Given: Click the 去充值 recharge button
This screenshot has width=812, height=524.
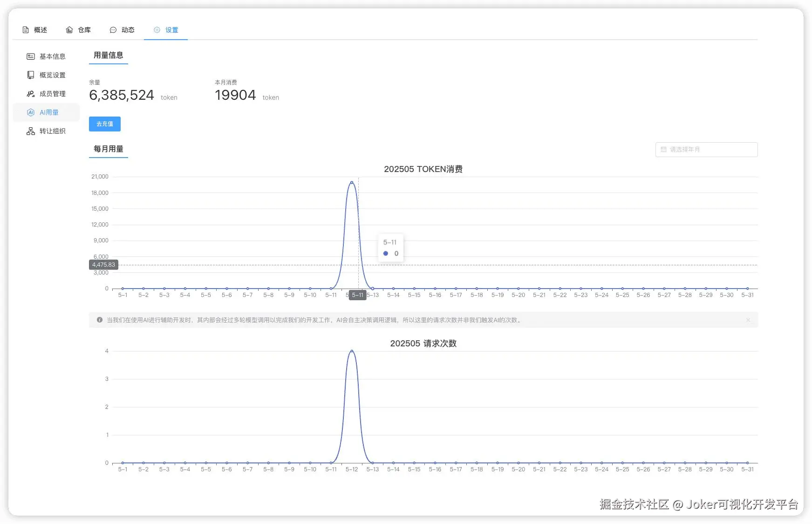Looking at the screenshot, I should pos(105,124).
